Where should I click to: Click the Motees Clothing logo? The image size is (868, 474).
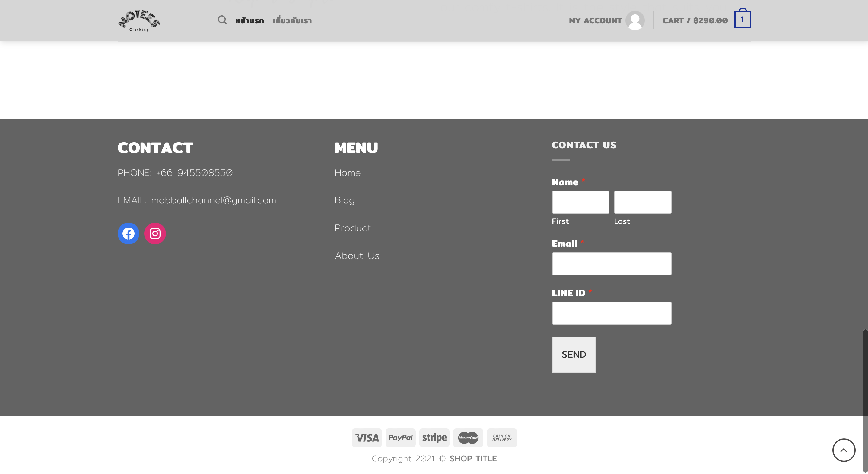[139, 20]
